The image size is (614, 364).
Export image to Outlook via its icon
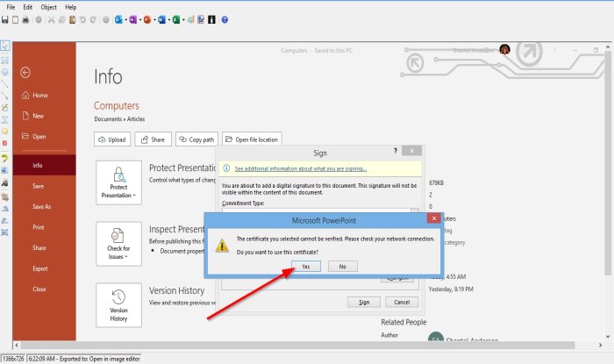(118, 19)
